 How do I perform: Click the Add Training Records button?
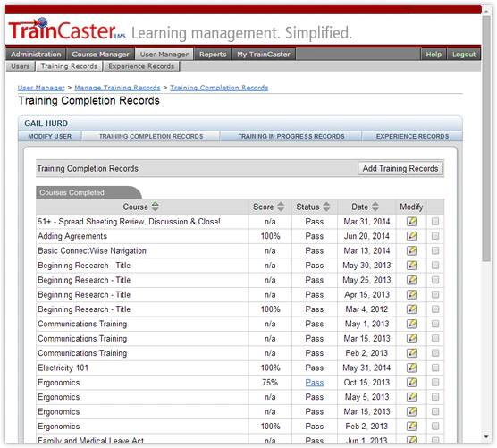coord(400,168)
